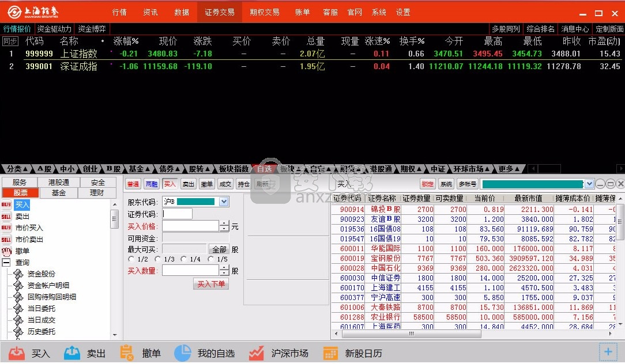Click the SELL icon beside 卖出 in sidebar
This screenshot has height=364, width=625.
pos(6,217)
